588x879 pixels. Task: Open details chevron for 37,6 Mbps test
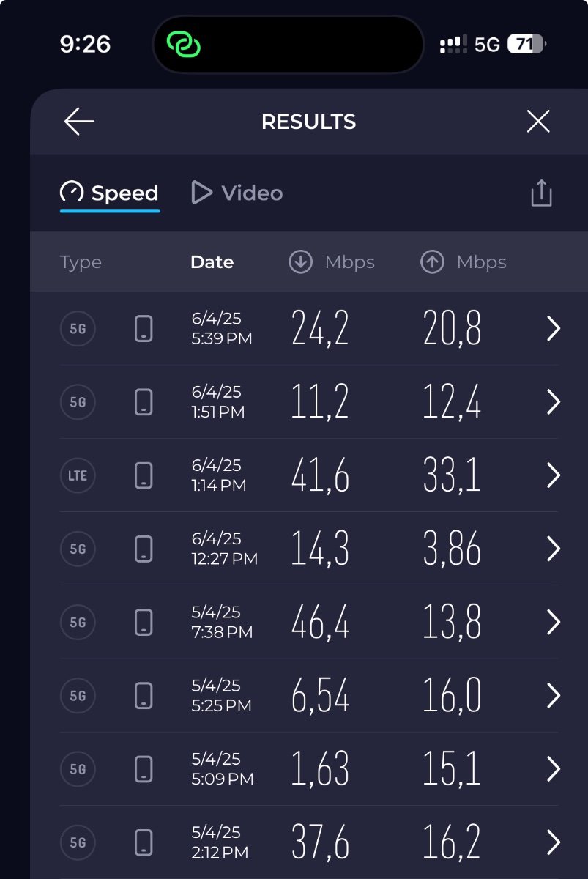tap(554, 842)
